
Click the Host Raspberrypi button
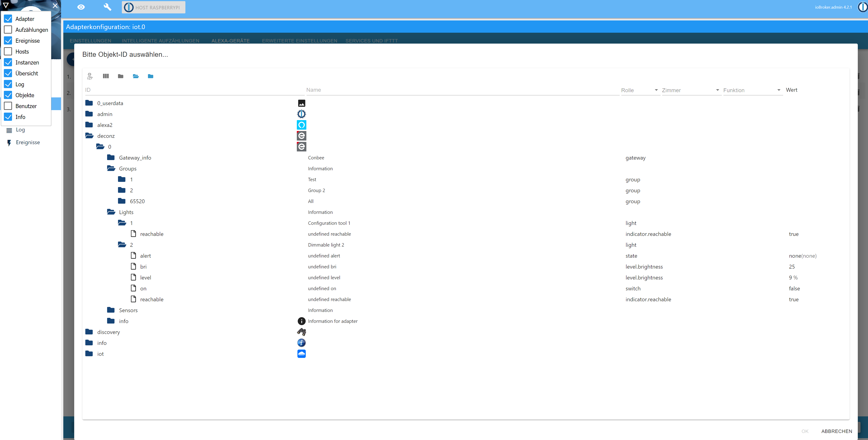tap(153, 7)
